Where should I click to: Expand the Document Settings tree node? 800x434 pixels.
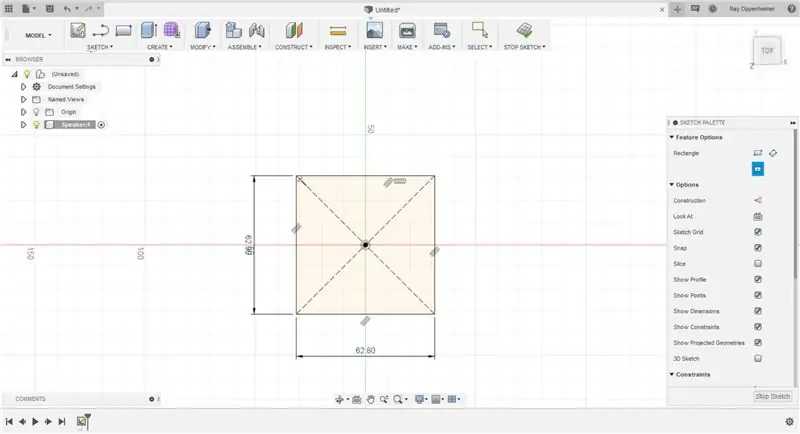pyautogui.click(x=23, y=87)
